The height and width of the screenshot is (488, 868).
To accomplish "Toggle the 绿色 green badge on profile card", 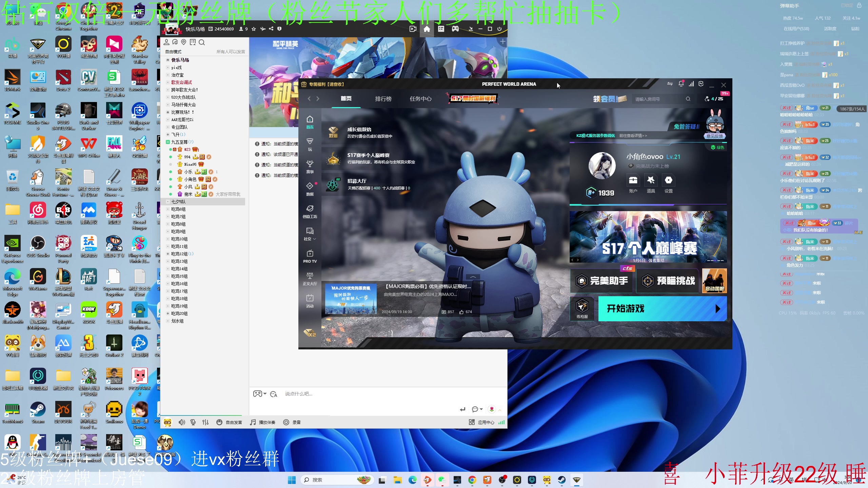I will pyautogui.click(x=717, y=147).
